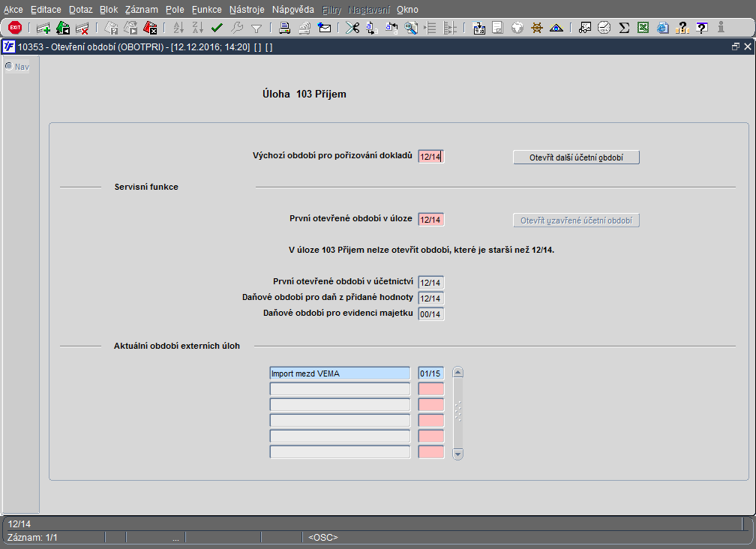The width and height of the screenshot is (756, 549).
Task: Click the '<OSC>' status bar entry
Action: (x=323, y=538)
